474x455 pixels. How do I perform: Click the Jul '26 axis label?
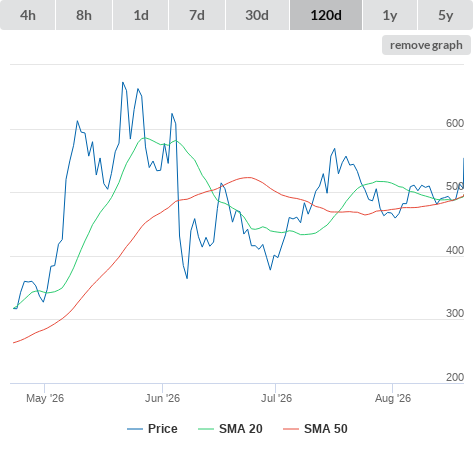[x=276, y=398]
